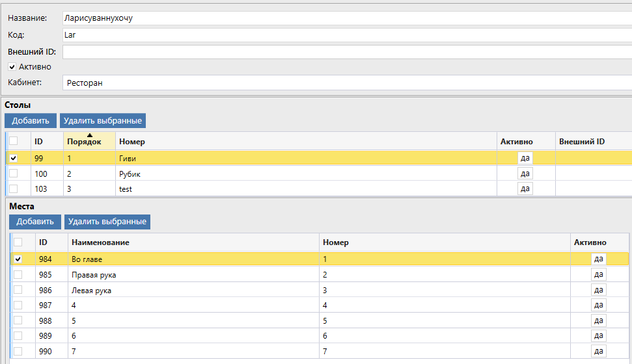632x364 pixels.
Task: Toggle the да active flag for seat Левая рука
Action: (x=599, y=291)
